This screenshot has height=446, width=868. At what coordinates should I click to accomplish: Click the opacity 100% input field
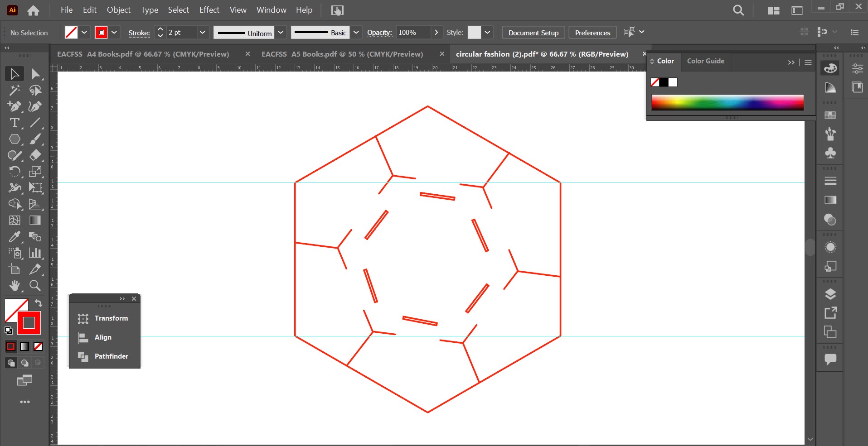pyautogui.click(x=413, y=33)
